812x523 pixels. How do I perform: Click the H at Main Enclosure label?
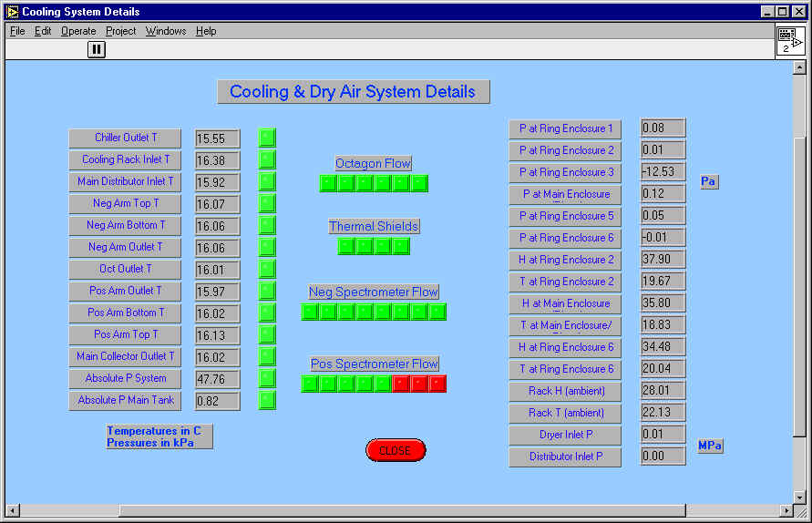point(565,304)
